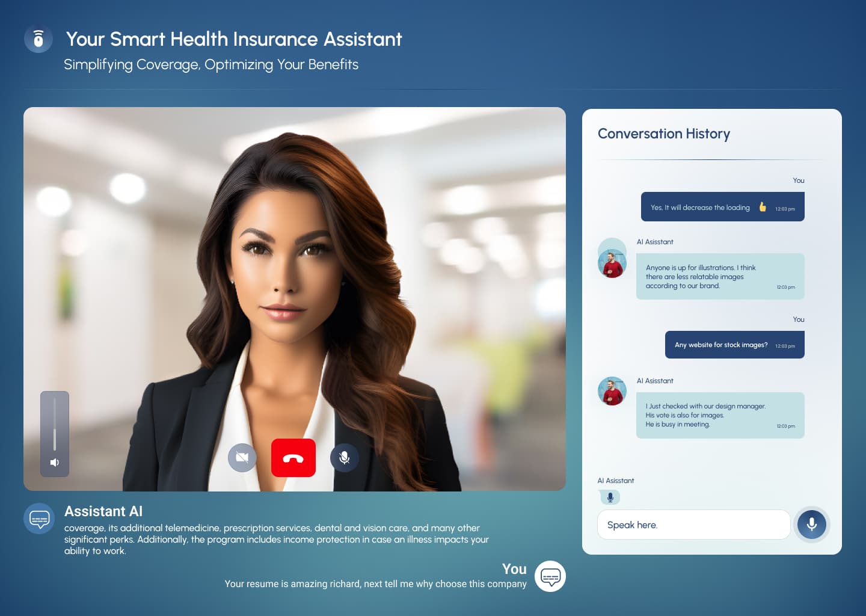Click the mic typing indicator above Speak here
The height and width of the screenshot is (616, 866).
point(610,497)
